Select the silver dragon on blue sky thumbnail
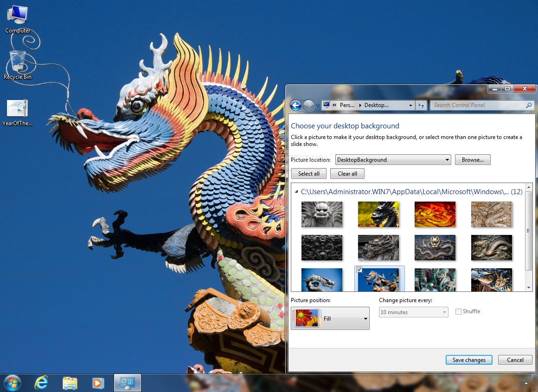 click(x=322, y=280)
